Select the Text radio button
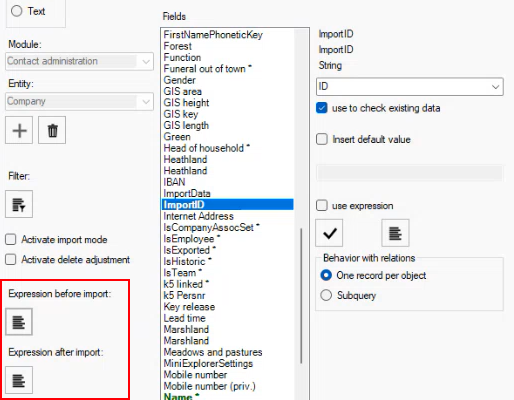Image resolution: width=514 pixels, height=400 pixels. (x=17, y=11)
